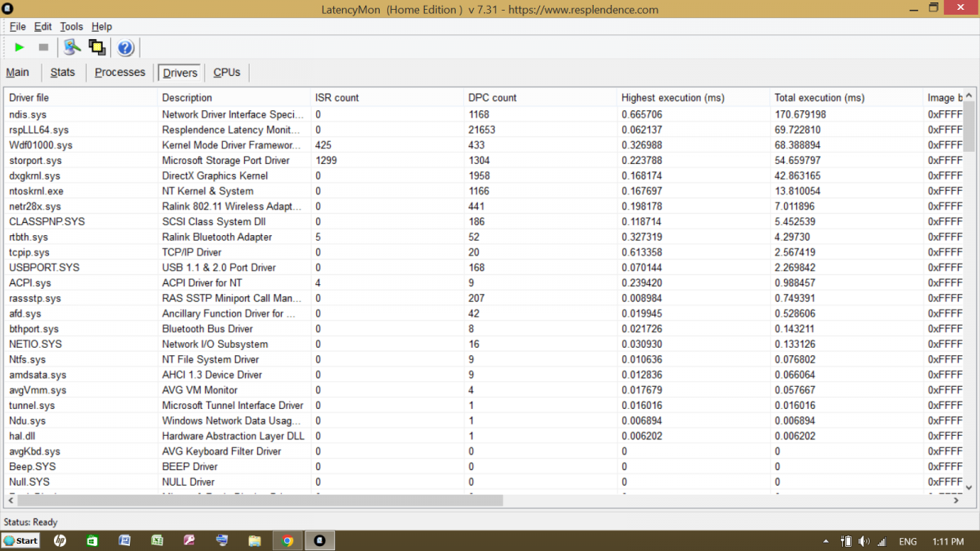Image resolution: width=980 pixels, height=551 pixels.
Task: Click the vertical scrollbar thumb of the driver list
Action: coord(969,125)
